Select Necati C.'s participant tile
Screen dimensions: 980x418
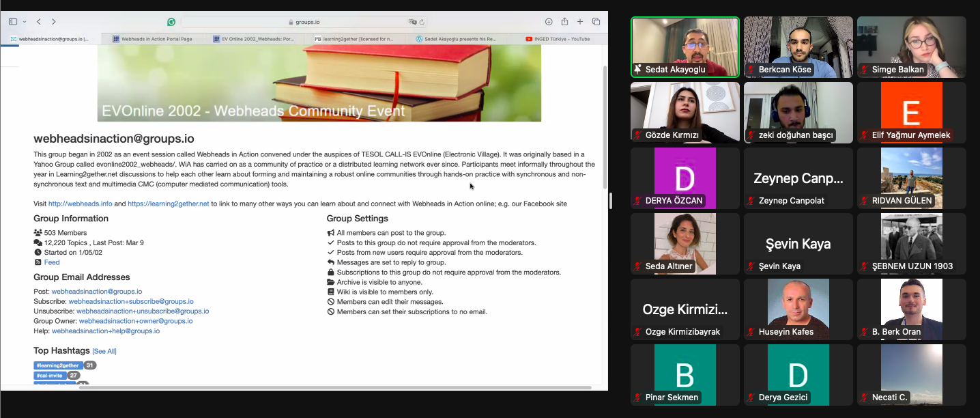(x=912, y=375)
